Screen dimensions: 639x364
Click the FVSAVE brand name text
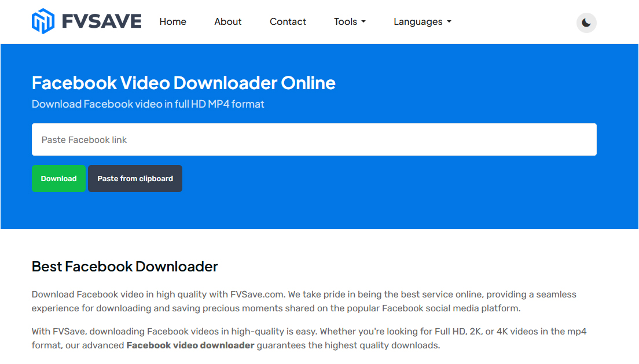pyautogui.click(x=101, y=21)
